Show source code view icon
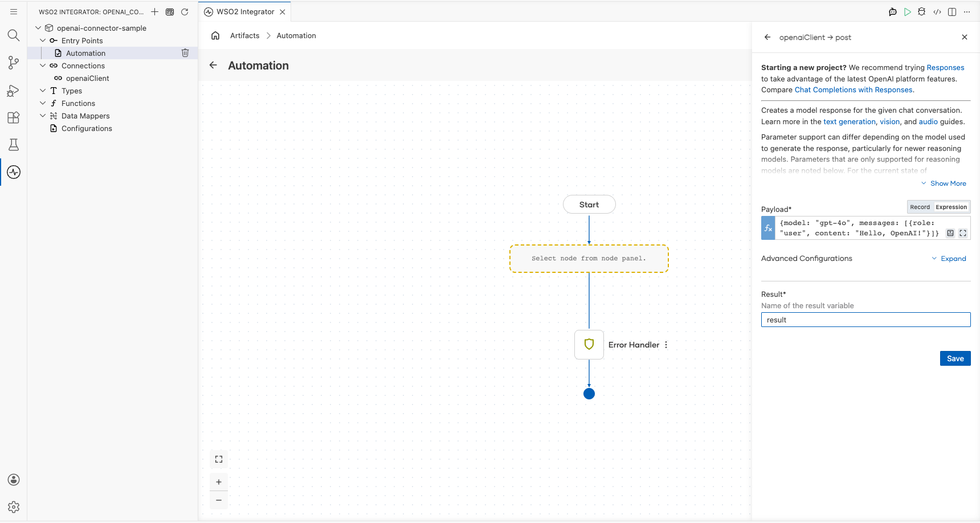Image resolution: width=980 pixels, height=523 pixels. pyautogui.click(x=937, y=11)
